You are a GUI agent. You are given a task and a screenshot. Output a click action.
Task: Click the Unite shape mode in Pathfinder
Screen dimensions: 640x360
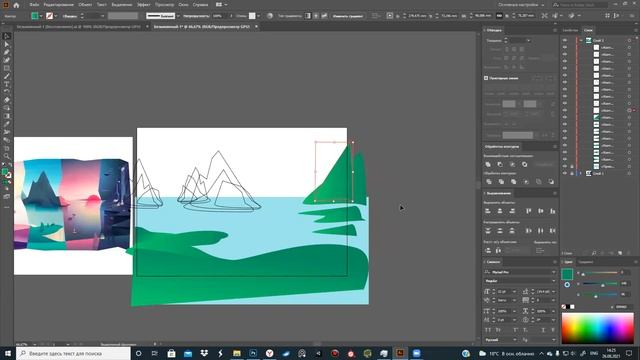(x=488, y=164)
